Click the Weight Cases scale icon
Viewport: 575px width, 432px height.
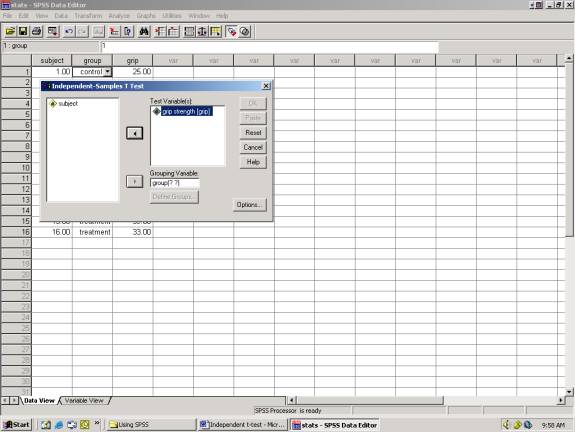tap(202, 32)
